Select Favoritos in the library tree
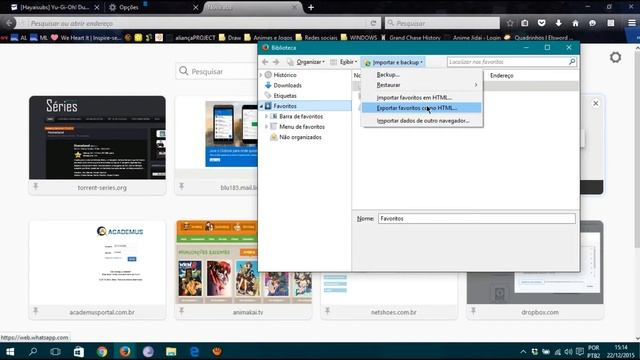Viewport: 640px width, 360px height. tap(284, 106)
